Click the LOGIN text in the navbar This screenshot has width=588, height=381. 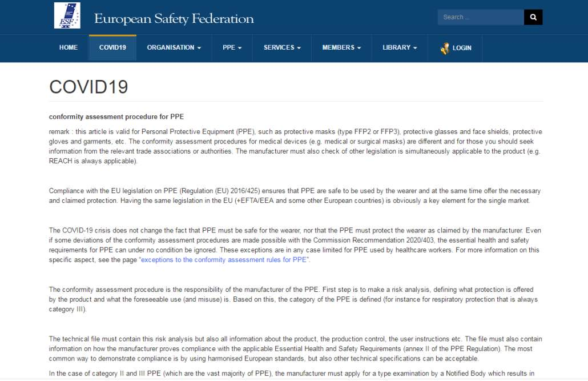[x=462, y=49]
